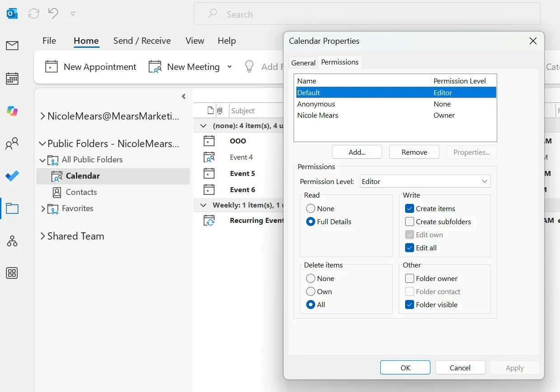The image size is (560, 392).
Task: Click Cancel in Calendar Properties
Action: pos(460,368)
